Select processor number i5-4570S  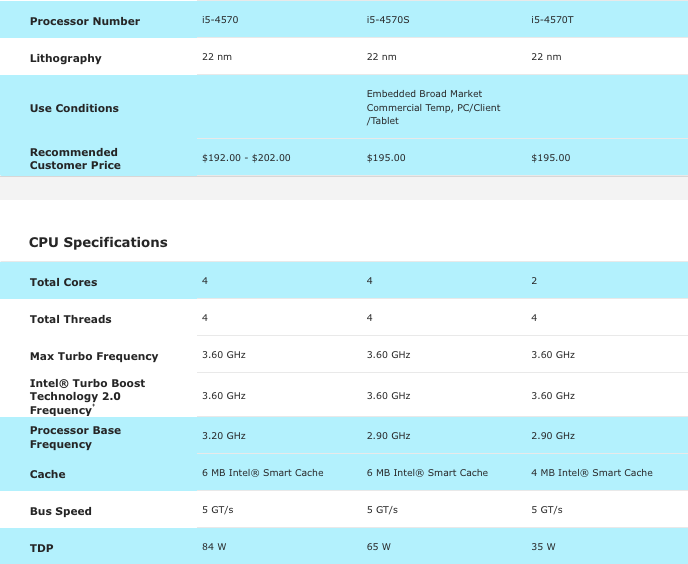(x=388, y=20)
